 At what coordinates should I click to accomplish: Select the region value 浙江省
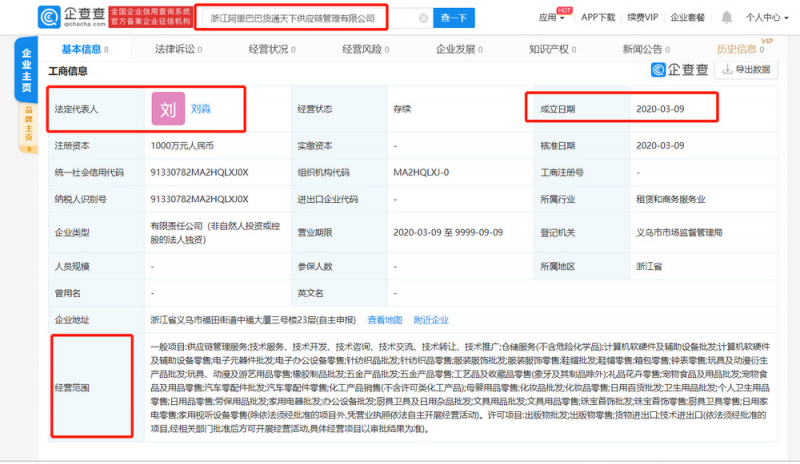pyautogui.click(x=649, y=266)
